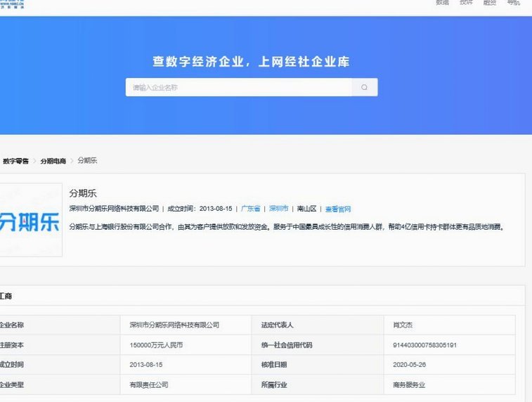The width and height of the screenshot is (532, 402).
Task: Click the 工商 section heading
Action: (6, 296)
